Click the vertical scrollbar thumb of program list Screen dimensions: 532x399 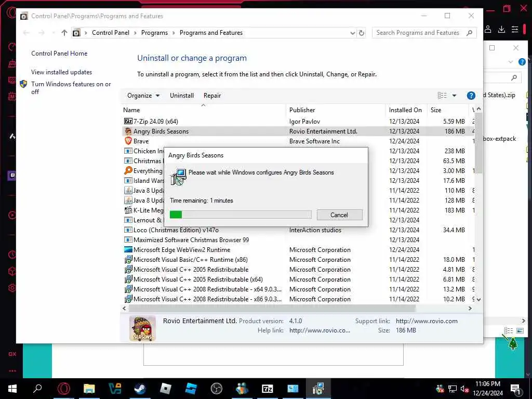478,143
